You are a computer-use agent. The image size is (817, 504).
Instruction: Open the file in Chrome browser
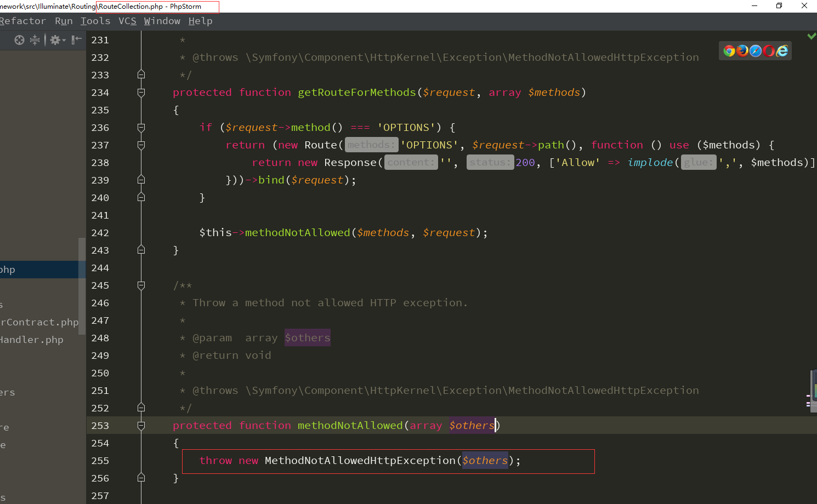[729, 51]
